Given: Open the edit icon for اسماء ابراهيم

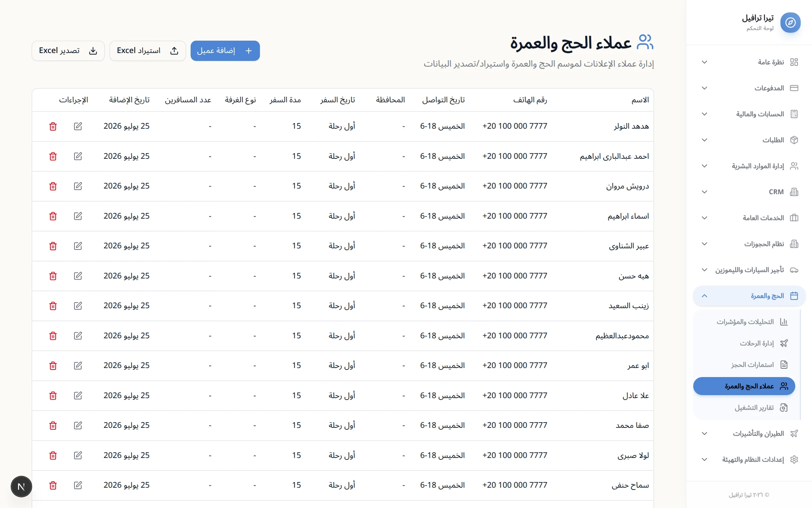Looking at the screenshot, I should (x=78, y=216).
